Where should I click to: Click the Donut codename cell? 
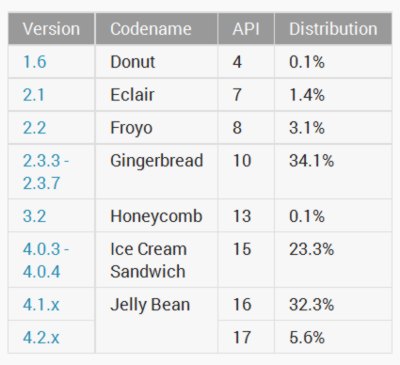click(x=157, y=62)
